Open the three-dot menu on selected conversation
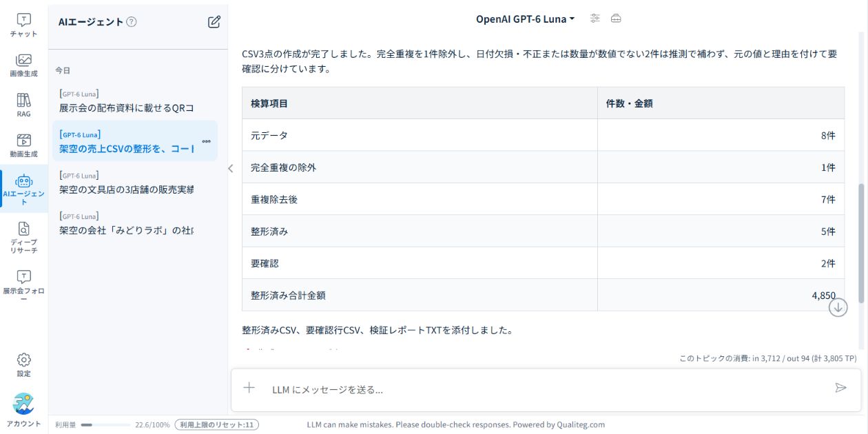This screenshot has width=868, height=434. pyautogui.click(x=206, y=141)
